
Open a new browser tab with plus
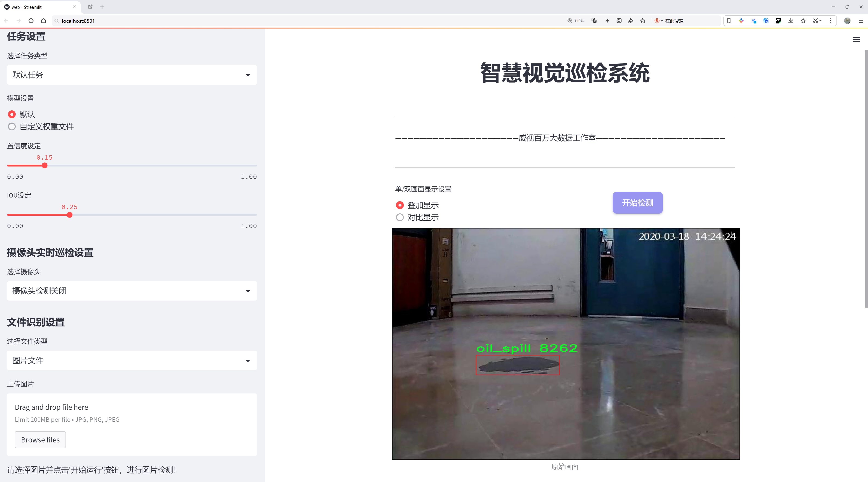pyautogui.click(x=102, y=7)
